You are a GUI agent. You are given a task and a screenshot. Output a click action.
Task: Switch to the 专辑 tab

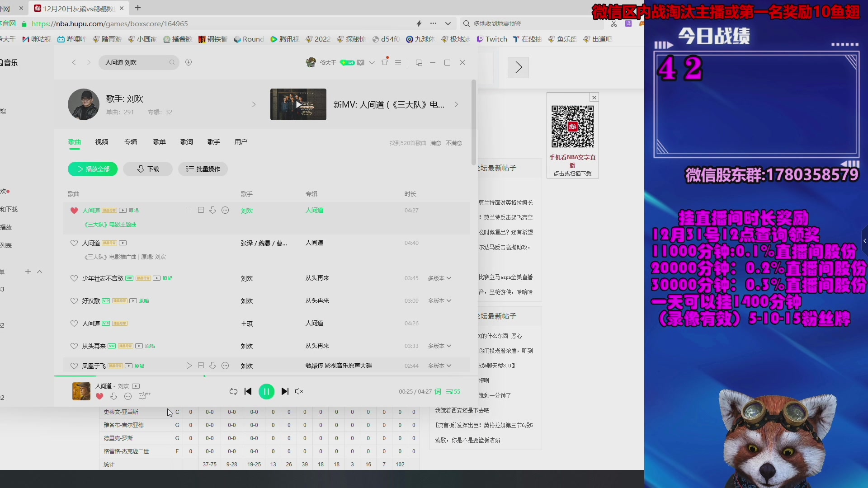tap(131, 142)
